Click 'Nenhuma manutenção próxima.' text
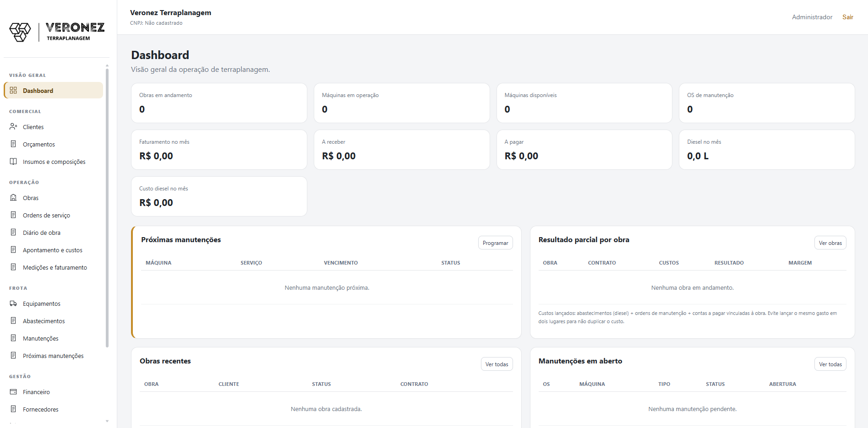Viewport: 868px width, 428px height. coord(327,287)
